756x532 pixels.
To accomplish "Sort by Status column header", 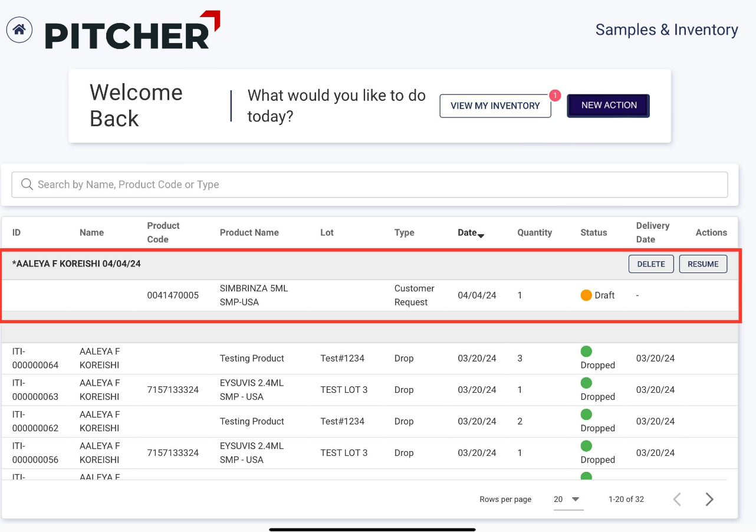I will pyautogui.click(x=593, y=232).
